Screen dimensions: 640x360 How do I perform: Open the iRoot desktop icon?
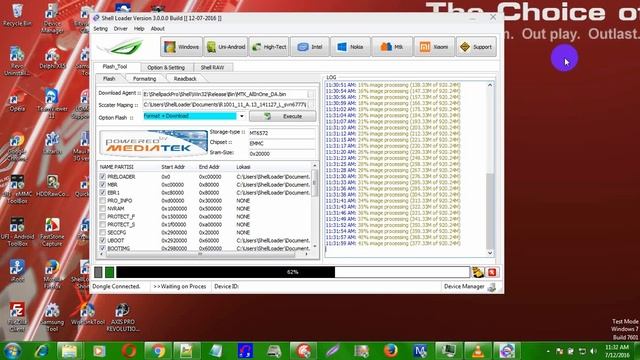pyautogui.click(x=17, y=271)
